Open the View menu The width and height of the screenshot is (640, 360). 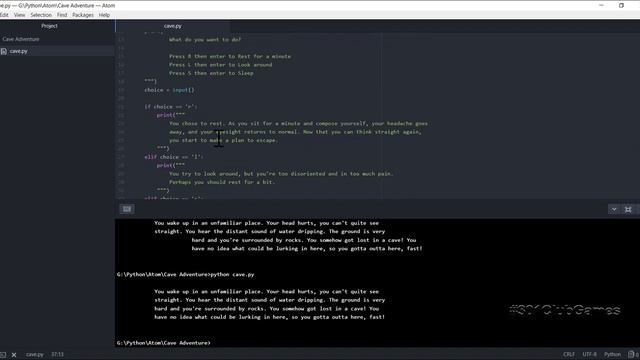19,15
